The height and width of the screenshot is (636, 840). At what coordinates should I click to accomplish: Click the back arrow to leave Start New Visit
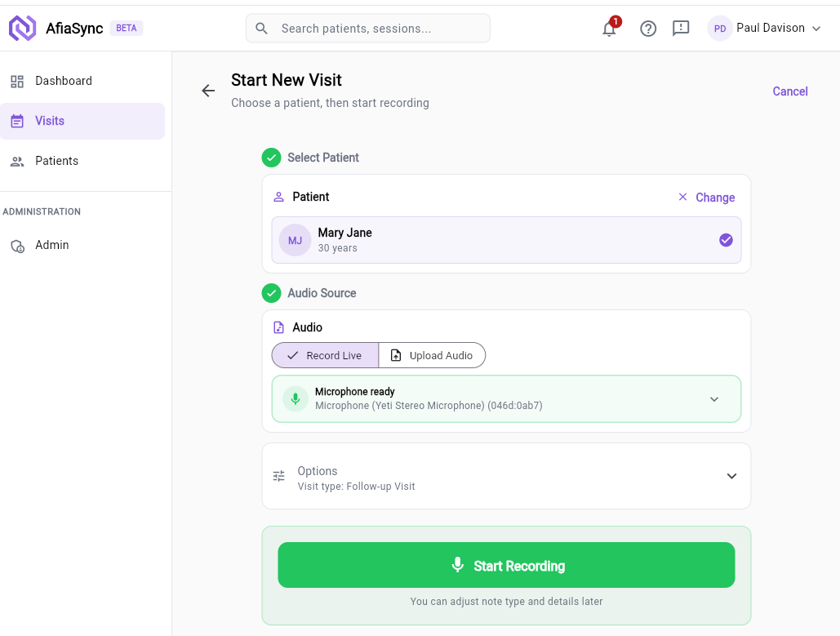point(207,91)
